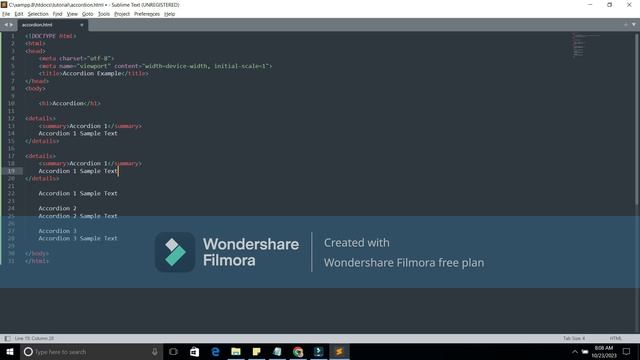Open the Edit menu
The height and width of the screenshot is (360, 640).
coord(19,14)
